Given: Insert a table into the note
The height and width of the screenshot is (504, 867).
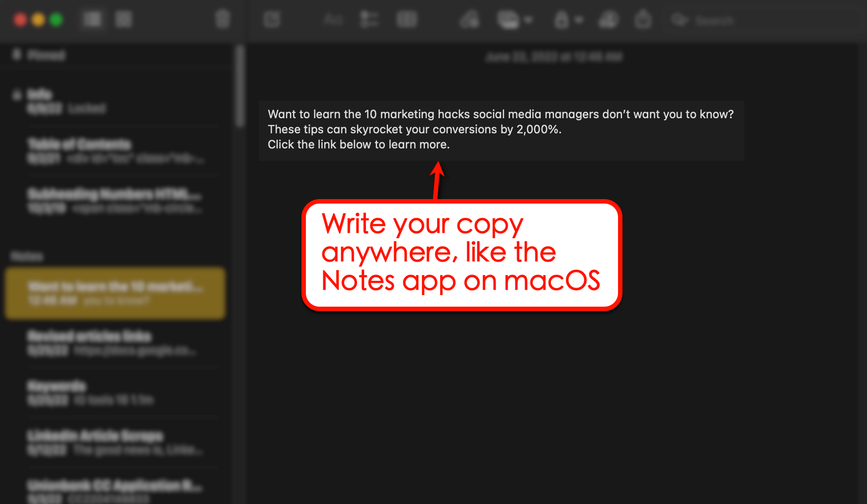Looking at the screenshot, I should (x=407, y=20).
